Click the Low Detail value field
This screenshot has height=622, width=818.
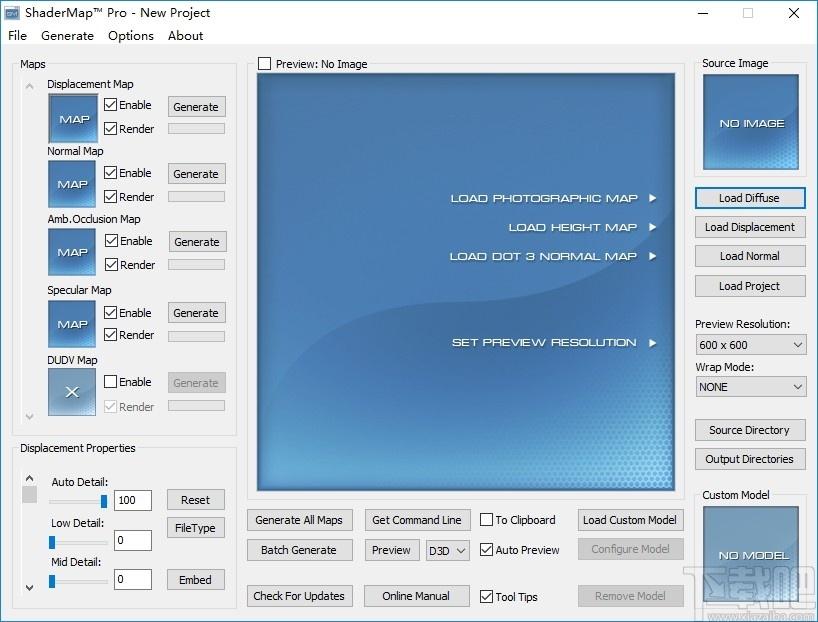[x=133, y=540]
